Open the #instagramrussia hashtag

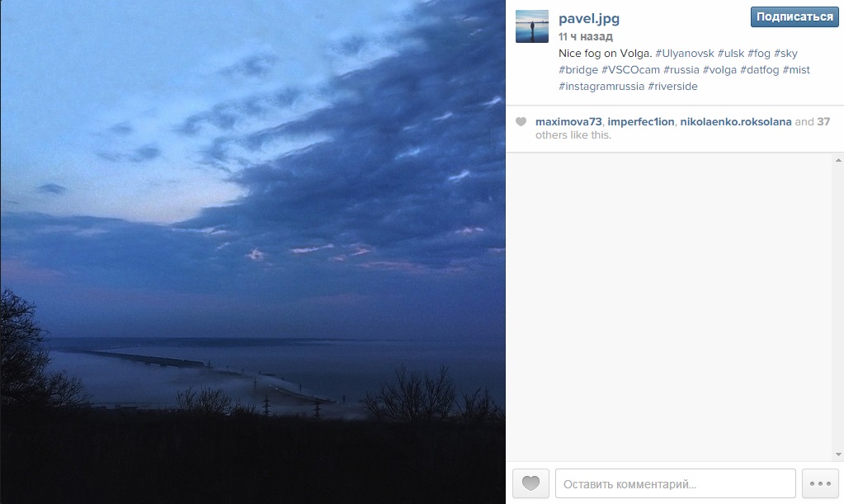(x=601, y=87)
